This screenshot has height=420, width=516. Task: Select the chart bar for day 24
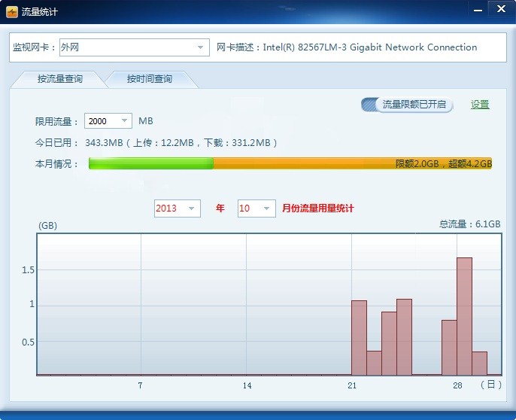click(404, 336)
